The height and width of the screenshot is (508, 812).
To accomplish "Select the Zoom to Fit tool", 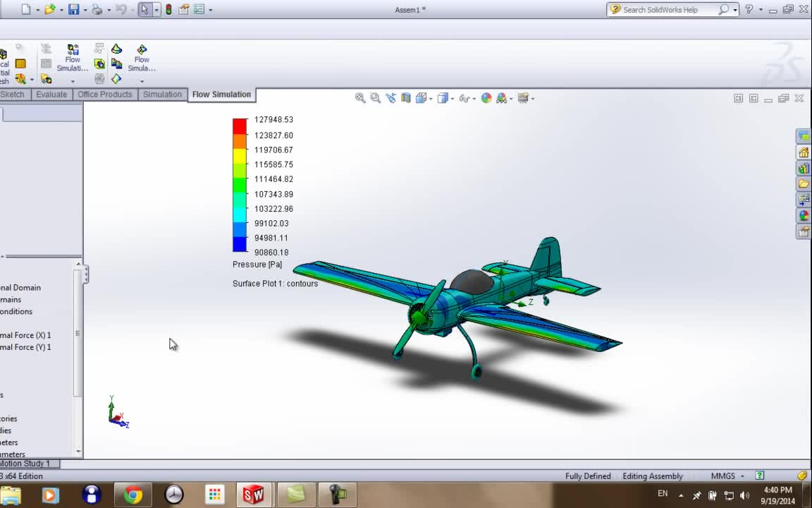I will pyautogui.click(x=359, y=97).
